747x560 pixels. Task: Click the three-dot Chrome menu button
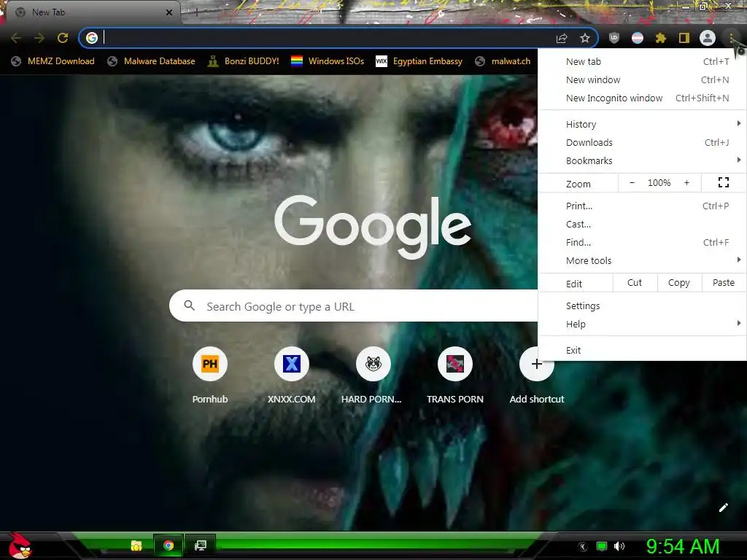click(731, 38)
